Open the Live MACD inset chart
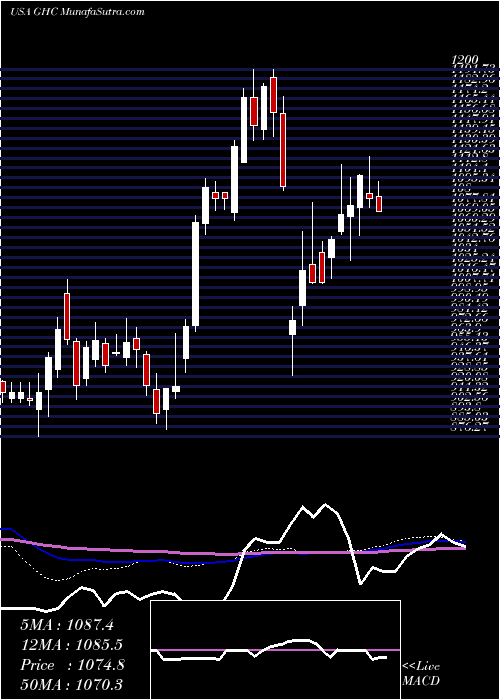Screen dimensions: 500x700 (x=276, y=650)
